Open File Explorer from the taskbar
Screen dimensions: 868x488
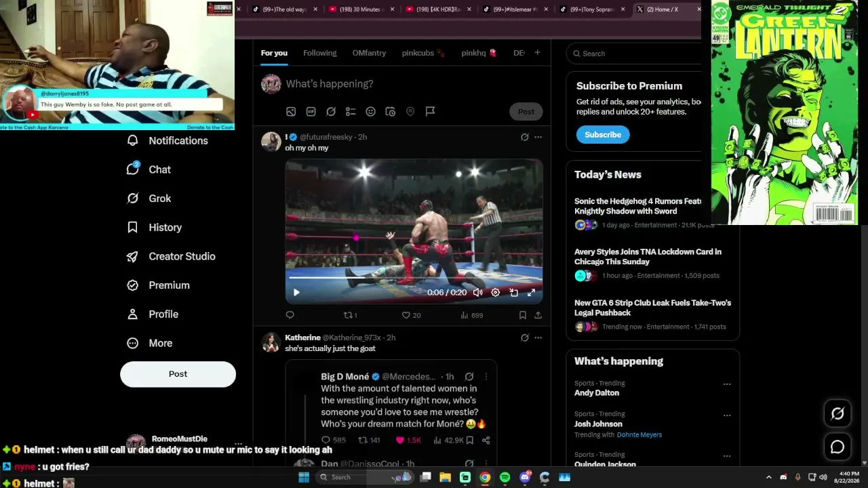445,477
